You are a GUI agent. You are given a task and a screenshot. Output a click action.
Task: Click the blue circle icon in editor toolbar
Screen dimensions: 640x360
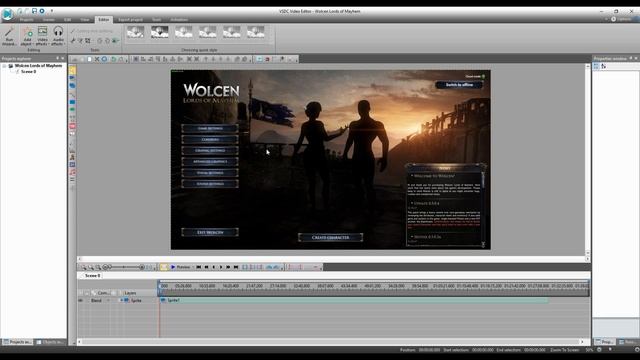click(x=104, y=59)
